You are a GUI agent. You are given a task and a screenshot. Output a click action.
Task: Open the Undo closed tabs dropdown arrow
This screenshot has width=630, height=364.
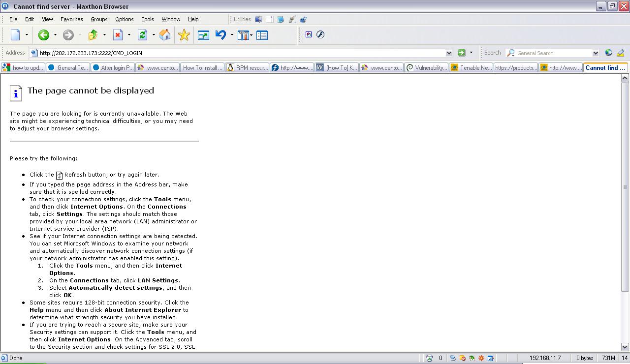coord(232,35)
